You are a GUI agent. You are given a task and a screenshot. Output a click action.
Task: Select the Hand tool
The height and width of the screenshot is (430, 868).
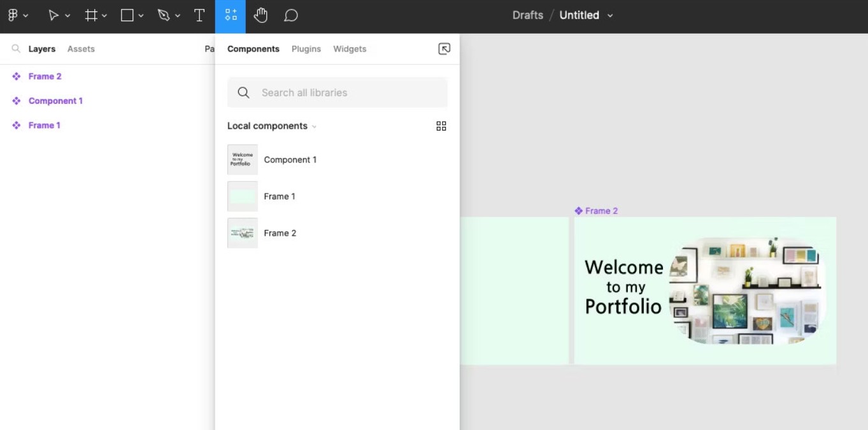coord(260,15)
